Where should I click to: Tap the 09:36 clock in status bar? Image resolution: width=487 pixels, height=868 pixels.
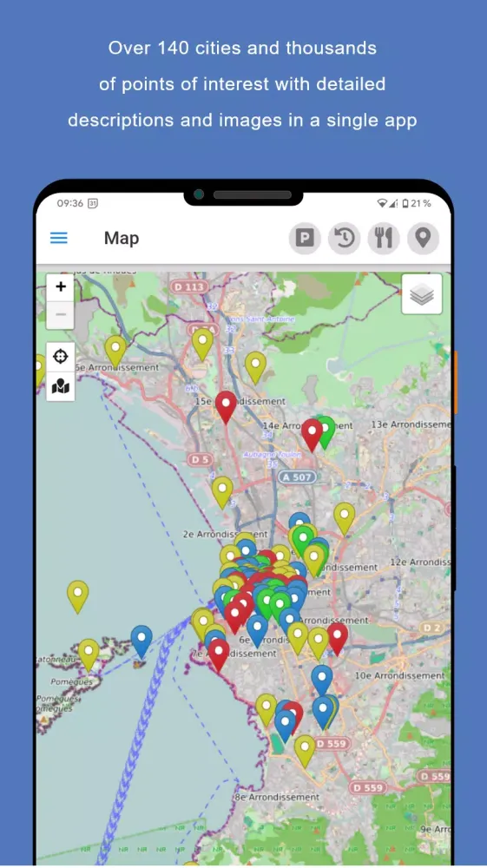[x=69, y=203]
